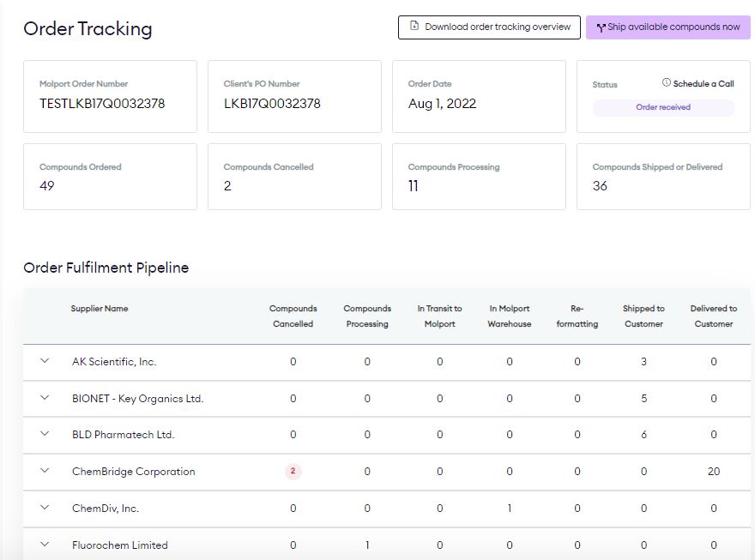Expand ChemBridge Corporation supplier details
755x560 pixels.
45,471
